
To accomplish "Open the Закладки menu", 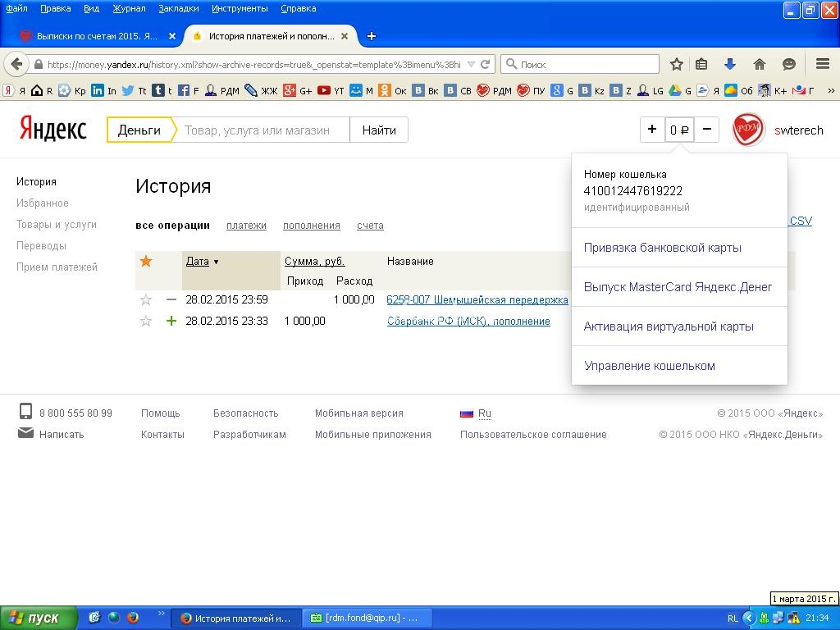I will [x=179, y=8].
